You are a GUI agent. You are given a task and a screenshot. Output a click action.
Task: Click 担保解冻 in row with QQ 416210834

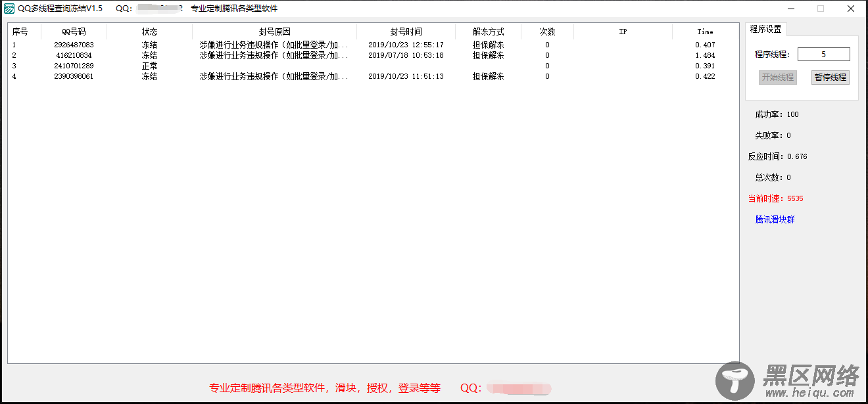coord(488,55)
